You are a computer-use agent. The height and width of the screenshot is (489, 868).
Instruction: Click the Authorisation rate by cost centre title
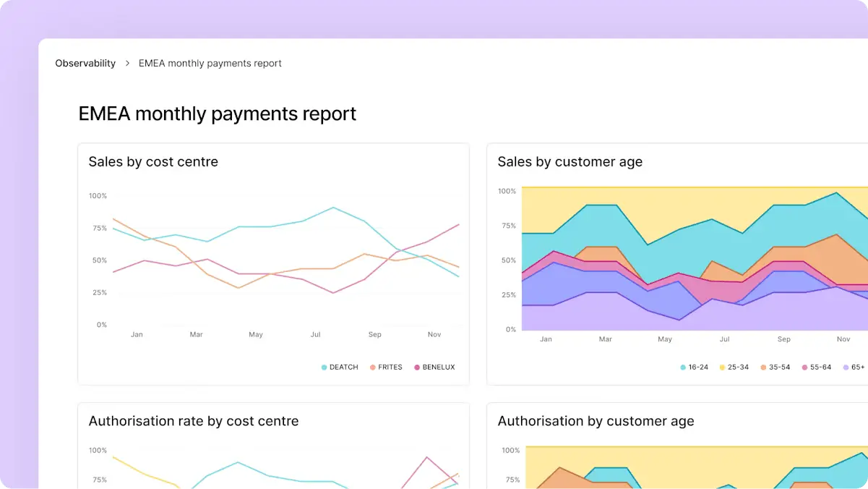[192, 421]
